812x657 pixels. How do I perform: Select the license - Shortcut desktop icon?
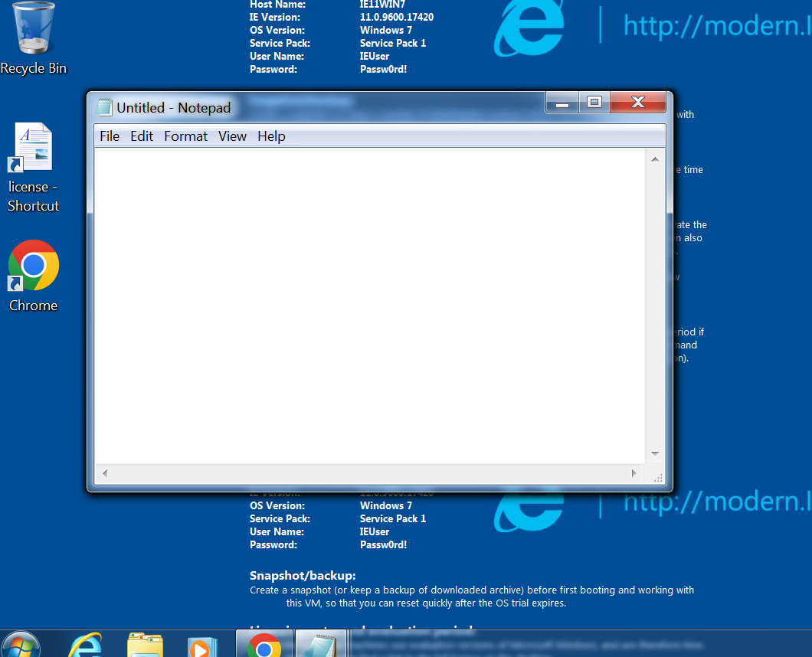(x=33, y=167)
